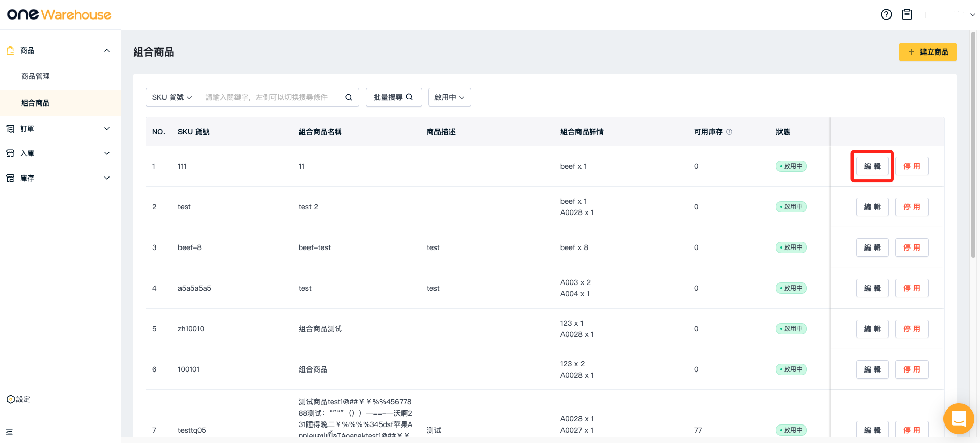980x443 pixels.
Task: Click the 啟用中 status tag for SKU 111
Action: pyautogui.click(x=791, y=166)
